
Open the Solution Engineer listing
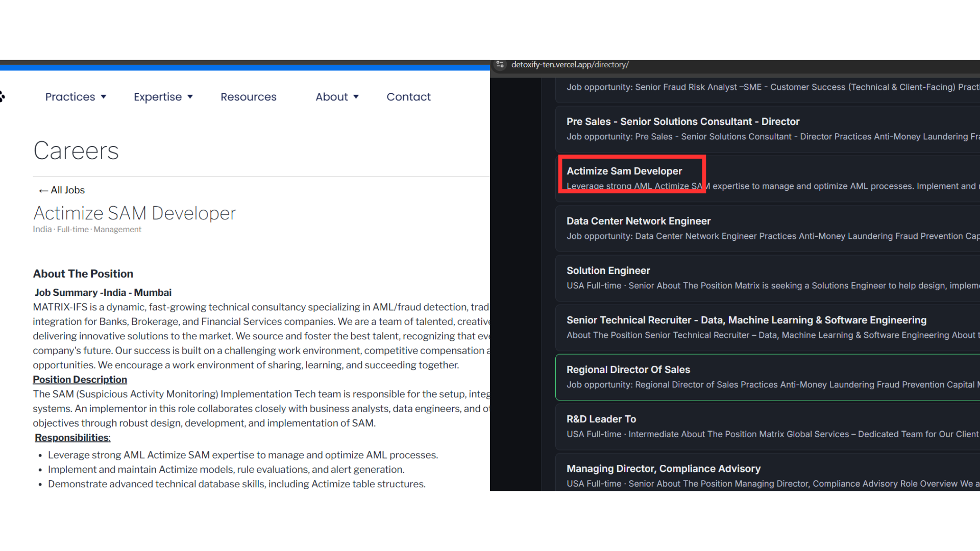point(768,278)
